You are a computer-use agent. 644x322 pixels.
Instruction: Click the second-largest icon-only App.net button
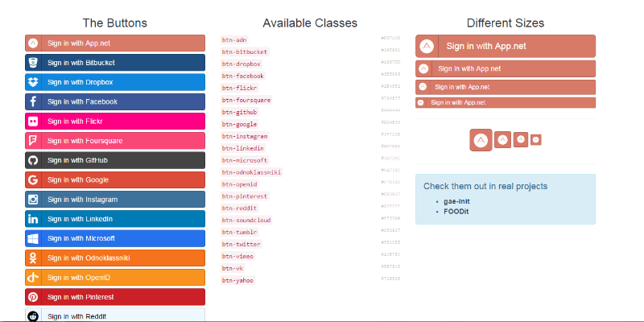point(502,139)
